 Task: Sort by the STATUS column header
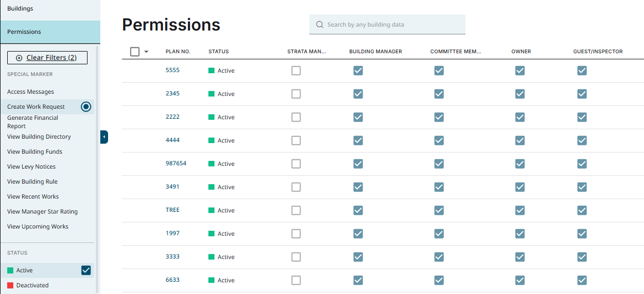coord(218,52)
